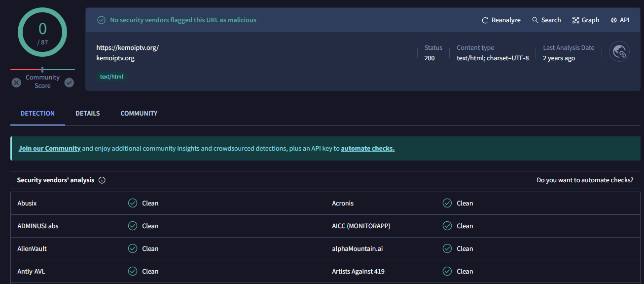Click the Clean check icon for Abusix
Screen dimensions: 644x284
(133, 203)
